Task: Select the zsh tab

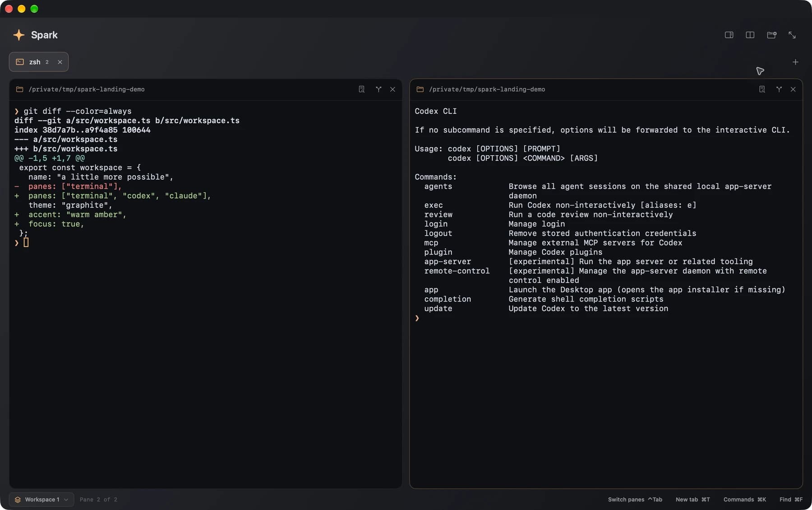Action: [39, 62]
